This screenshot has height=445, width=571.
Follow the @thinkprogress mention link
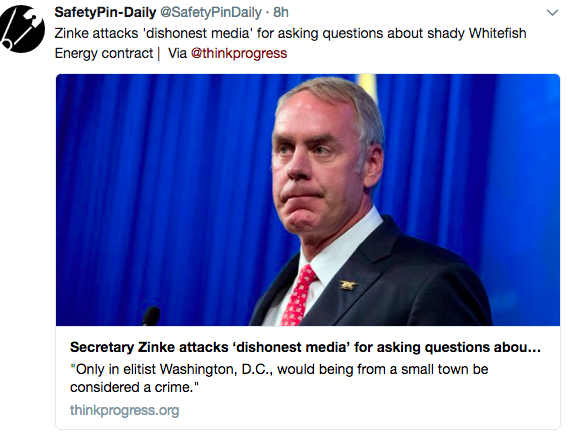coord(239,53)
